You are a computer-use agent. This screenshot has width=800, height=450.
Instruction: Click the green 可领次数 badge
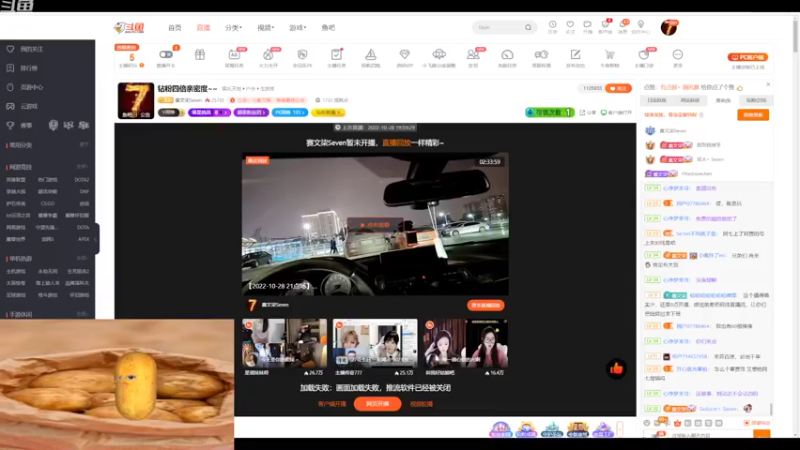pyautogui.click(x=549, y=112)
